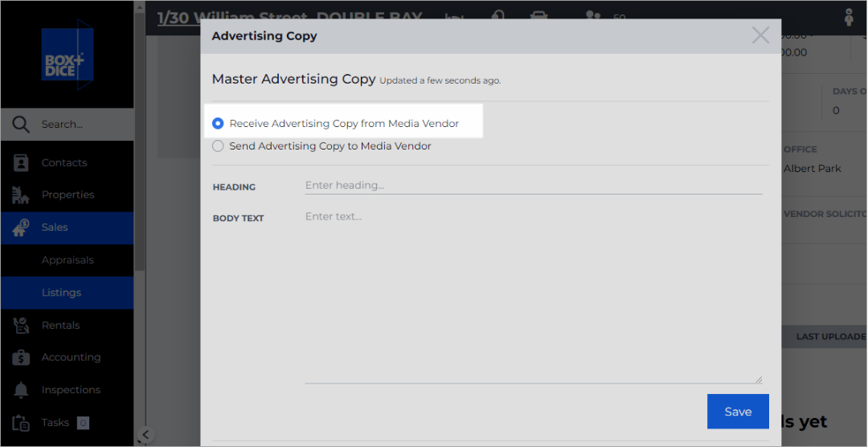
Task: Click the 1/30 William Street address link
Action: 289,18
